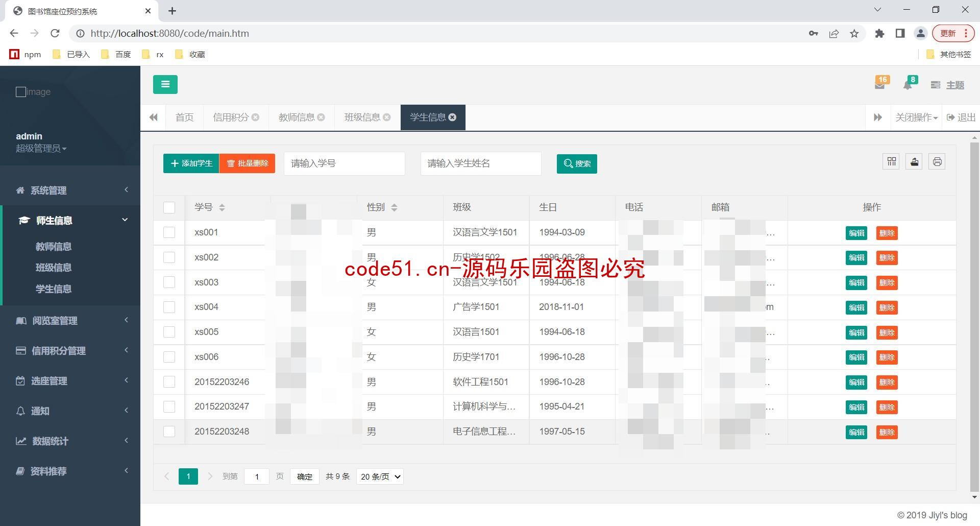Close the 教师信息 tab
Image resolution: width=980 pixels, height=526 pixels.
[x=321, y=117]
